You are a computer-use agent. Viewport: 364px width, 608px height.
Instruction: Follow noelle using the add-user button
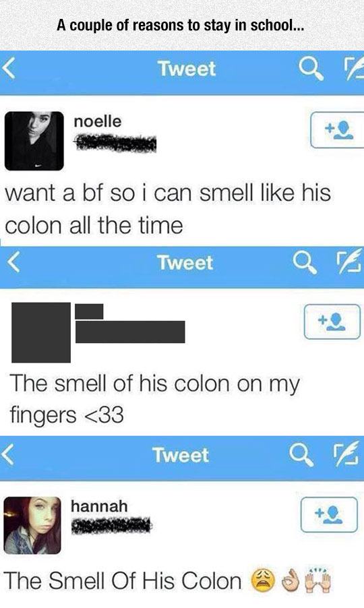click(337, 130)
